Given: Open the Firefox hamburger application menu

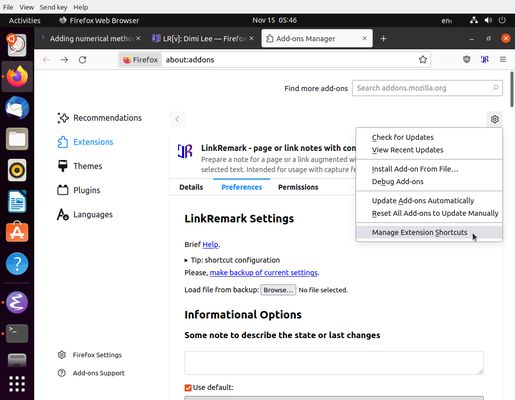Looking at the screenshot, I should coord(503,59).
